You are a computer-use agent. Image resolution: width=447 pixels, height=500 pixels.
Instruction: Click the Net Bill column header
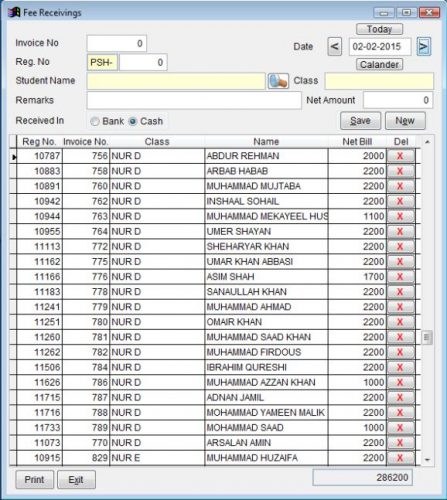pyautogui.click(x=357, y=142)
